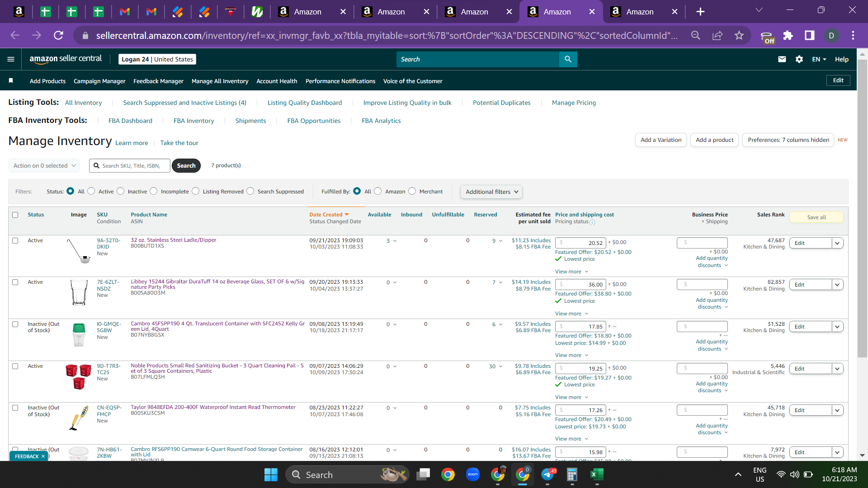This screenshot has height=488, width=868.
Task: Expand View more for the Libbey Glass row
Action: click(x=572, y=314)
